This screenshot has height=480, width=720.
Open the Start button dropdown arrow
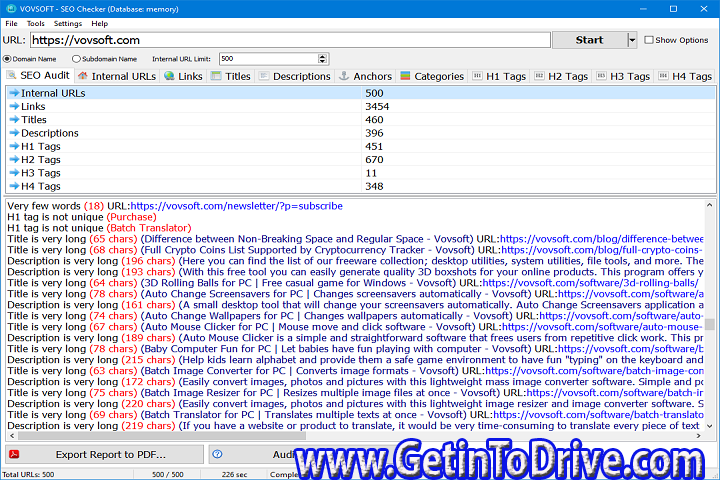coord(632,40)
